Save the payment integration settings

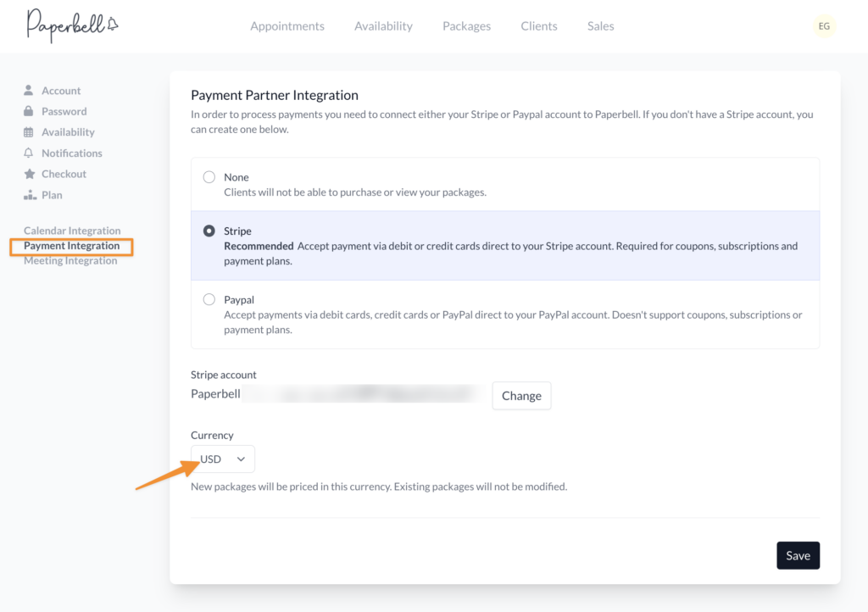pyautogui.click(x=798, y=556)
